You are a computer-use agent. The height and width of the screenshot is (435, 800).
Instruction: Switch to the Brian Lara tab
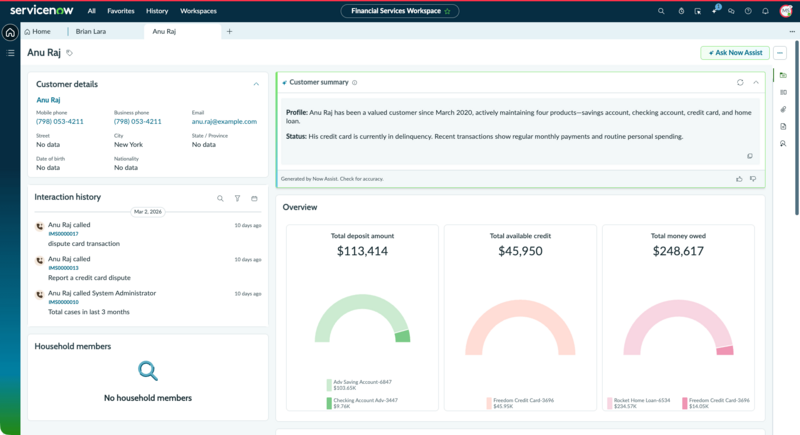(x=91, y=32)
